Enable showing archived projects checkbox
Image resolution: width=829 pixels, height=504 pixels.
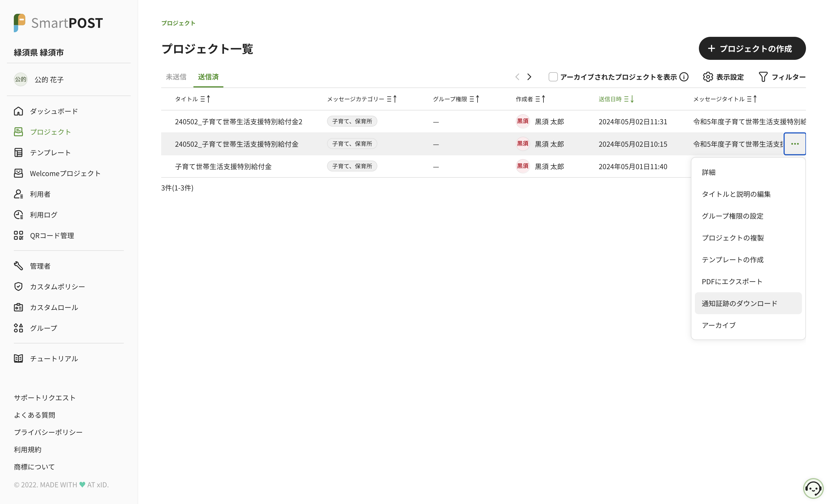(553, 77)
